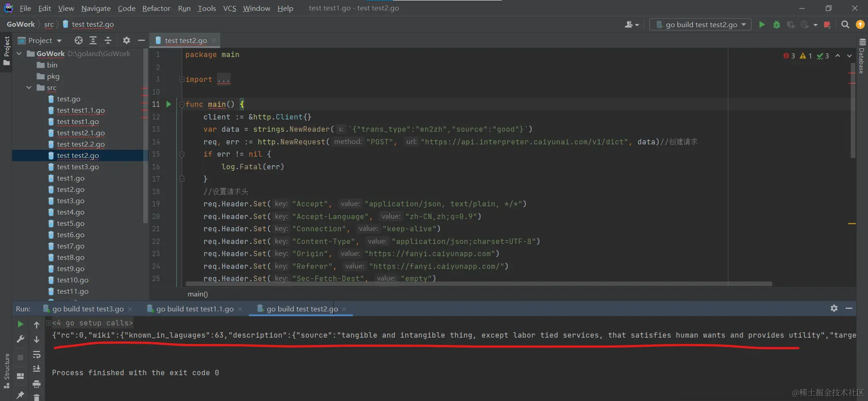The image size is (868, 401).
Task: Select test test1.1.go in Project tree
Action: (x=81, y=110)
